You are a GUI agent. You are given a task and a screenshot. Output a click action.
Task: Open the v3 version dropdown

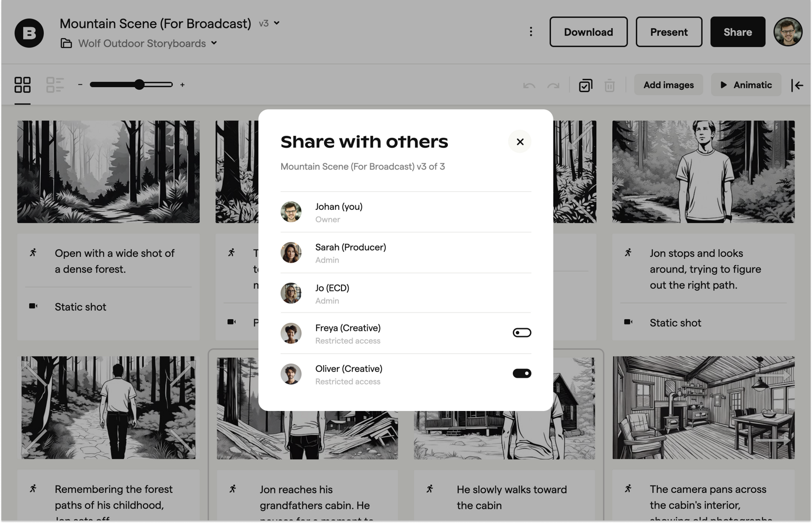click(269, 23)
